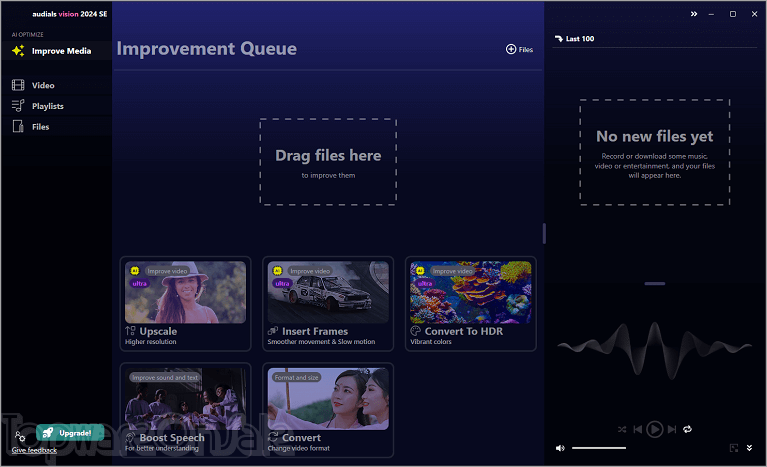
Task: Open the Give feedback link
Action: pyautogui.click(x=34, y=450)
